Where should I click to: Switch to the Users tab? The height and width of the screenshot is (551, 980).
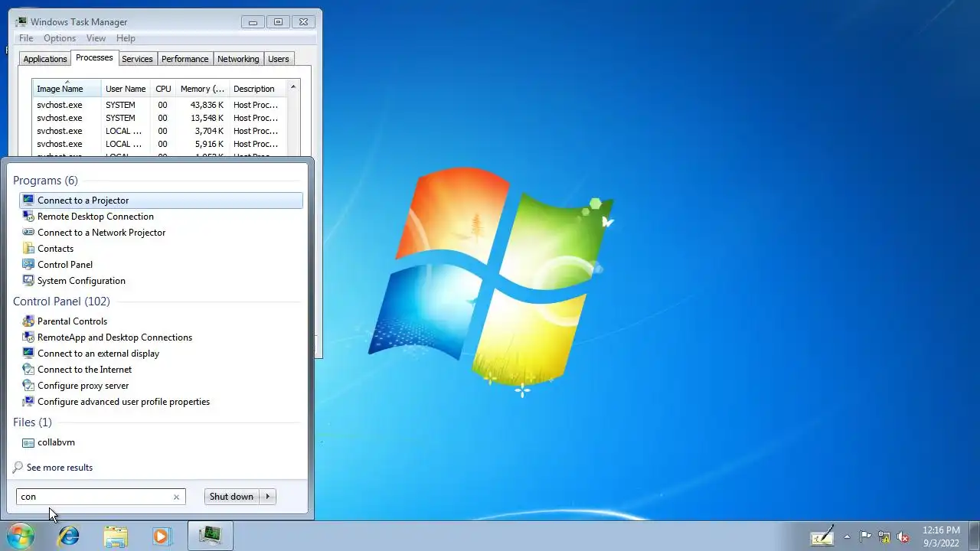pos(279,59)
